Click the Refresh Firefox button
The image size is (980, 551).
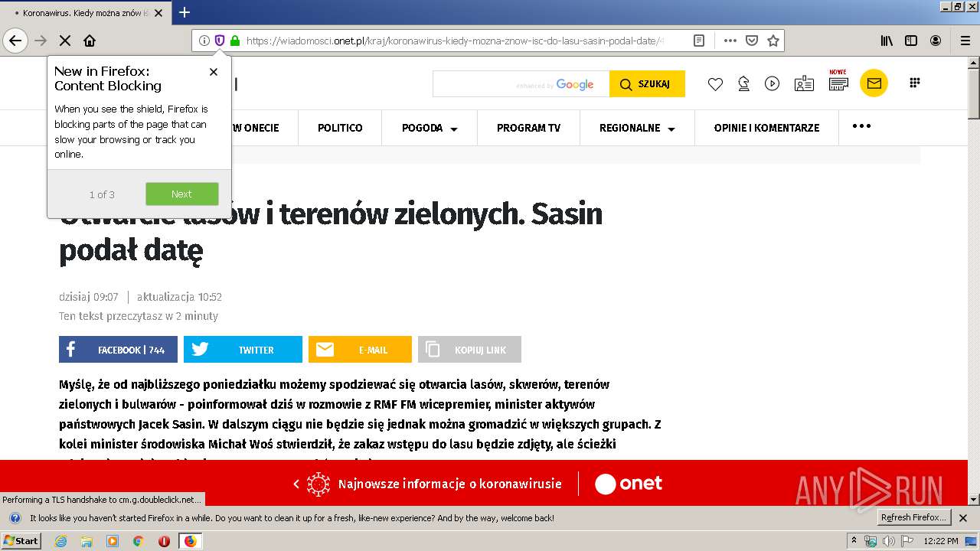click(913, 517)
